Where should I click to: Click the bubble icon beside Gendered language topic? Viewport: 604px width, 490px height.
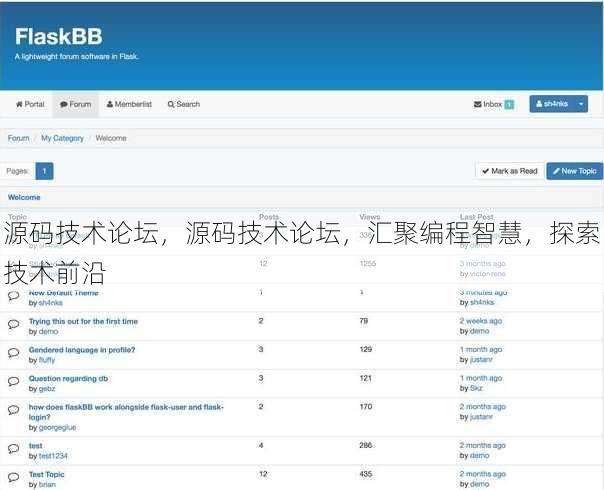click(13, 353)
